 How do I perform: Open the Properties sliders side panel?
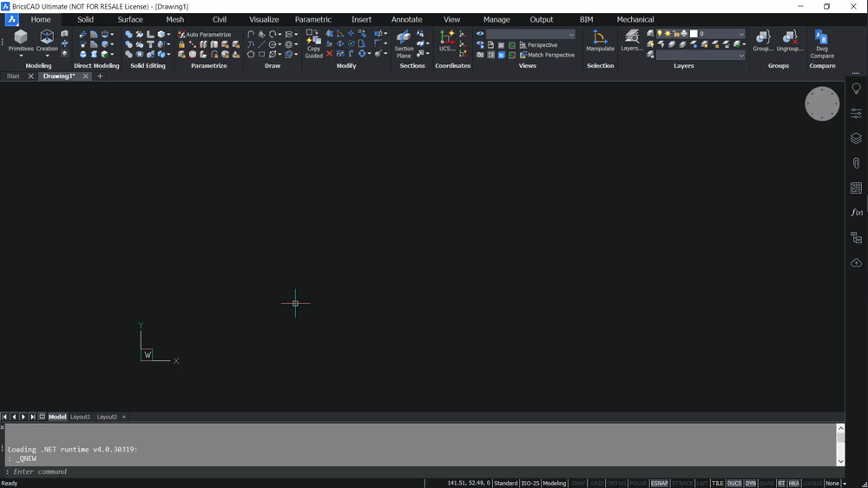[x=856, y=114]
